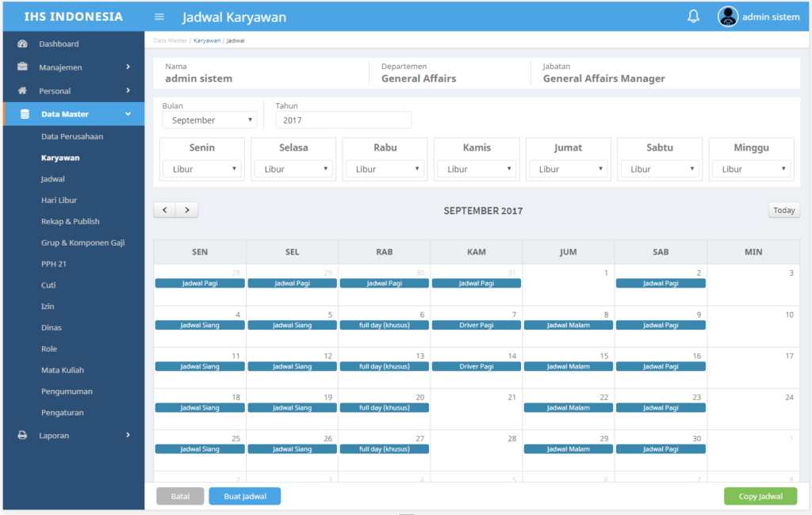Click the next month arrow
Image resolution: width=812 pixels, height=515 pixels.
tap(186, 209)
